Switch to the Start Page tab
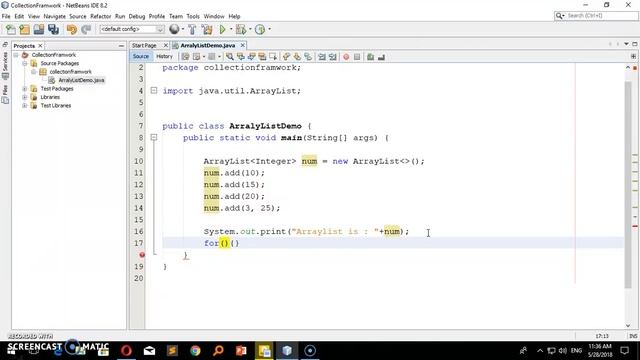The width and height of the screenshot is (640, 360). (x=144, y=45)
